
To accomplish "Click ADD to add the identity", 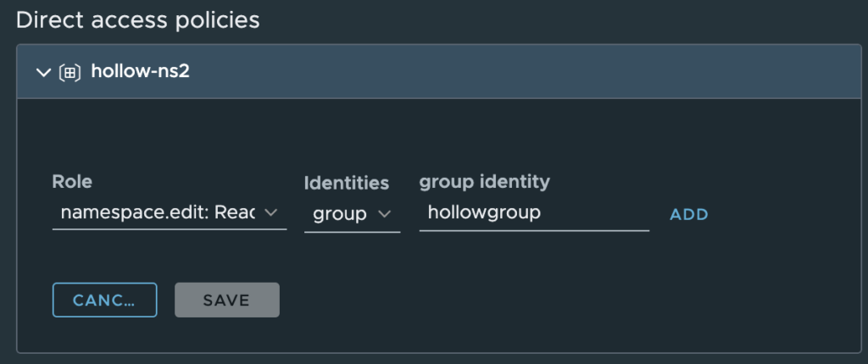I will (x=688, y=214).
